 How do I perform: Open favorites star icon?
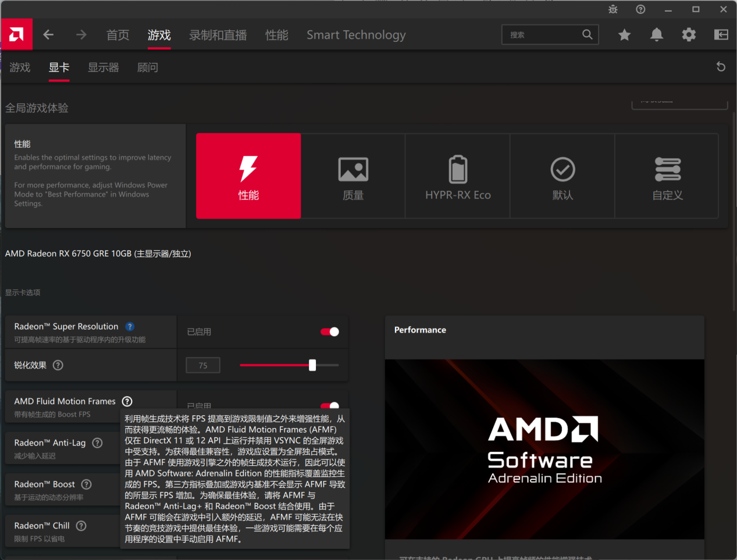tap(624, 35)
